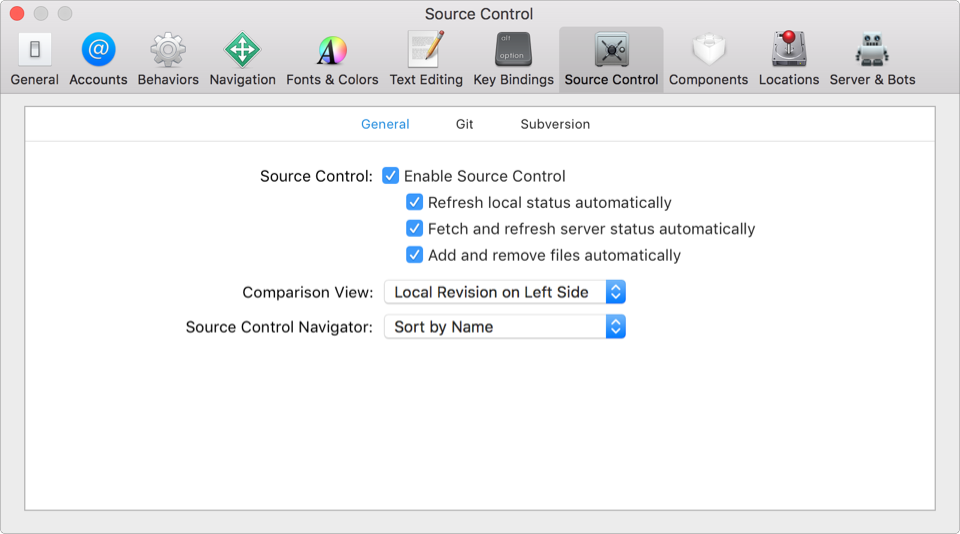The image size is (960, 534).
Task: Open the Accounts preferences pane
Action: [98, 50]
